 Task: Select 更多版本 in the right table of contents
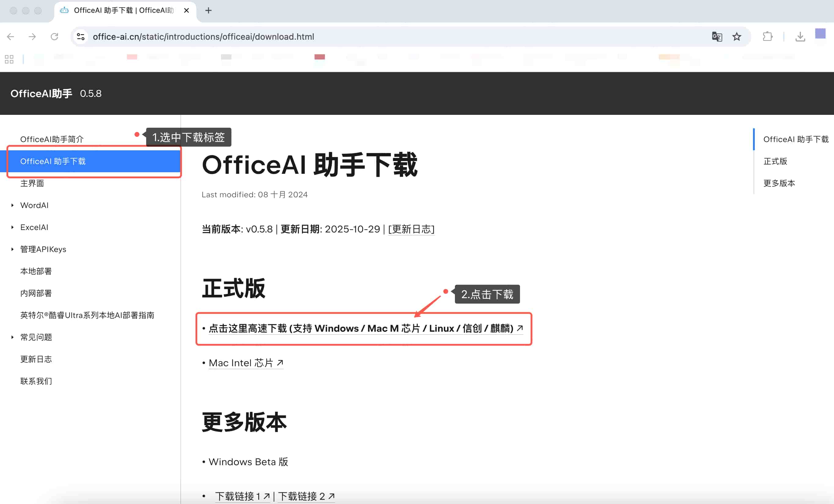779,183
